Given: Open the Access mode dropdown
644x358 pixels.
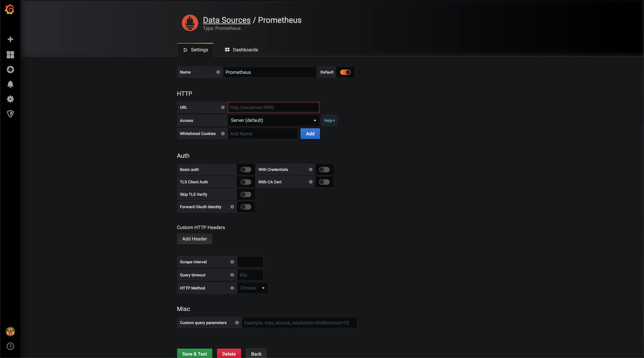Looking at the screenshot, I should pyautogui.click(x=273, y=120).
